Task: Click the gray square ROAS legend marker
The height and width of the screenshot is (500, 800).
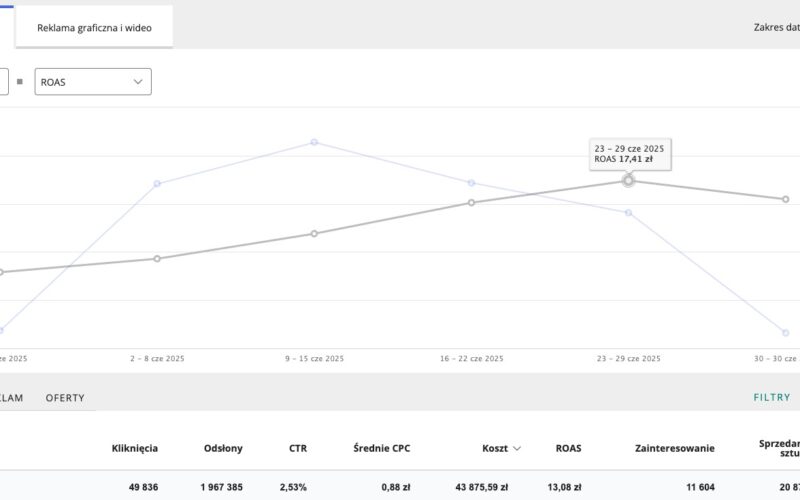Action: [x=20, y=81]
